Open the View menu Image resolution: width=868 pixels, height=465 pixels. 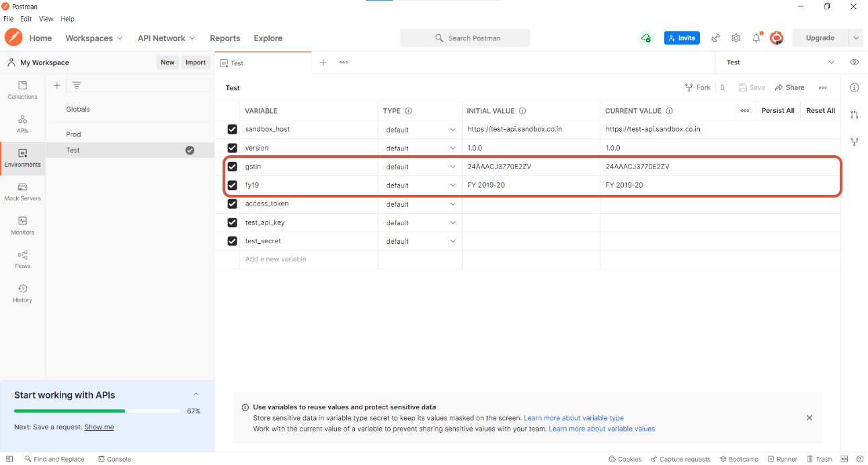tap(46, 19)
